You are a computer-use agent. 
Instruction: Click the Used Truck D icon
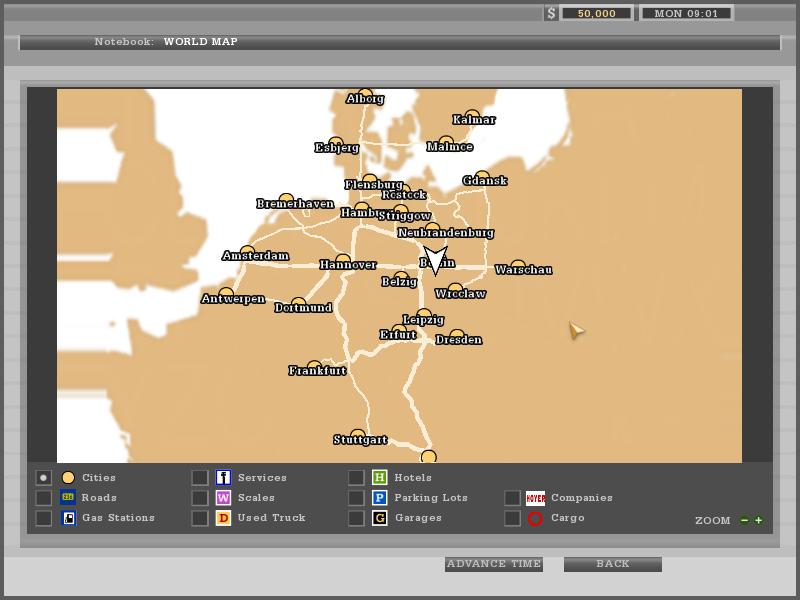coord(224,518)
